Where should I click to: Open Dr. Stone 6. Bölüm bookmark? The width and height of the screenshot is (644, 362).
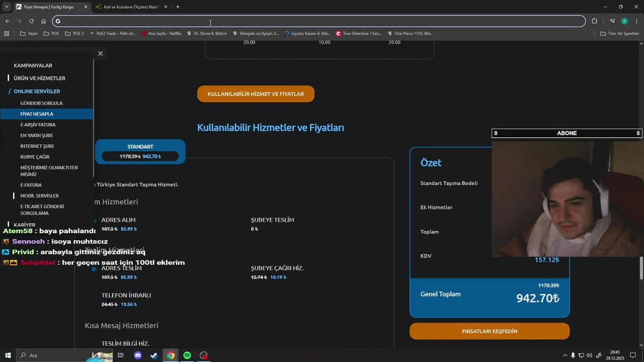206,34
